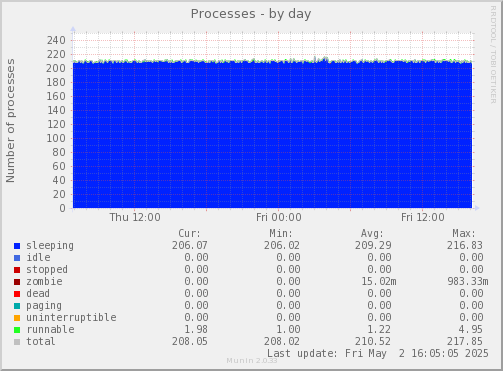Select the 'stopped' legend label
The height and width of the screenshot is (371, 503).
47,270
